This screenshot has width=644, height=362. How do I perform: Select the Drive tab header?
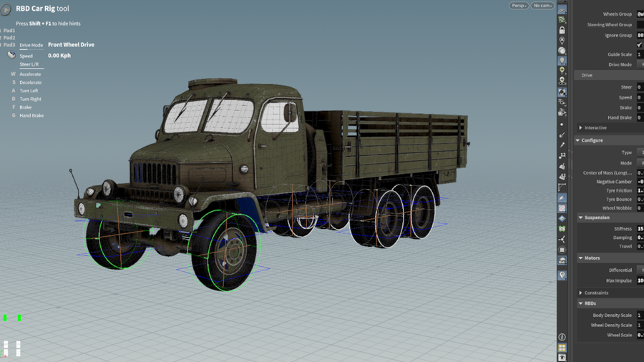point(587,75)
